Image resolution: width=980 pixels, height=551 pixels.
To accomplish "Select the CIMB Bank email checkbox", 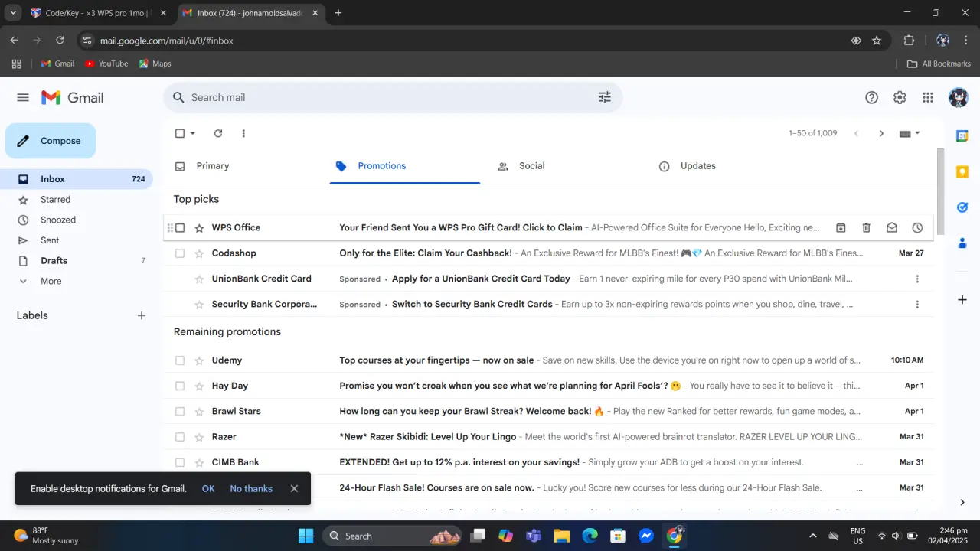I will [x=180, y=462].
